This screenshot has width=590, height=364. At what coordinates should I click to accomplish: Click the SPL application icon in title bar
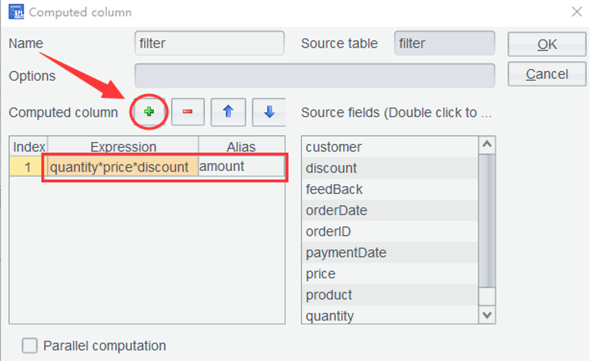click(x=16, y=12)
